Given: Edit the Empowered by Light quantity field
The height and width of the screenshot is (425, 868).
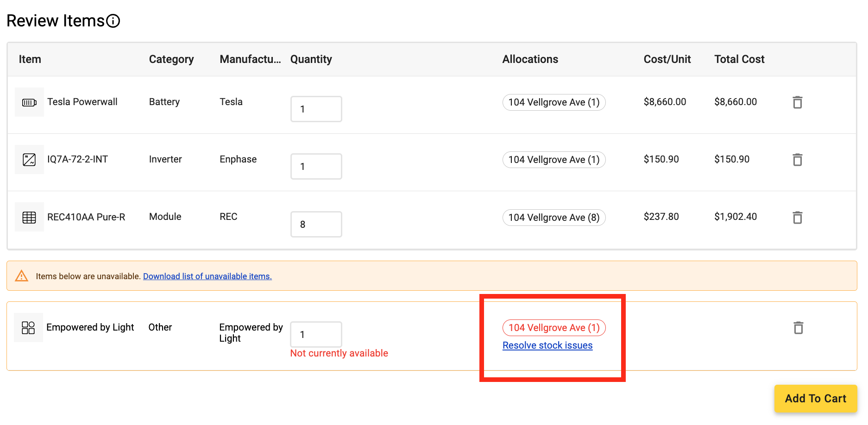Looking at the screenshot, I should pos(316,334).
